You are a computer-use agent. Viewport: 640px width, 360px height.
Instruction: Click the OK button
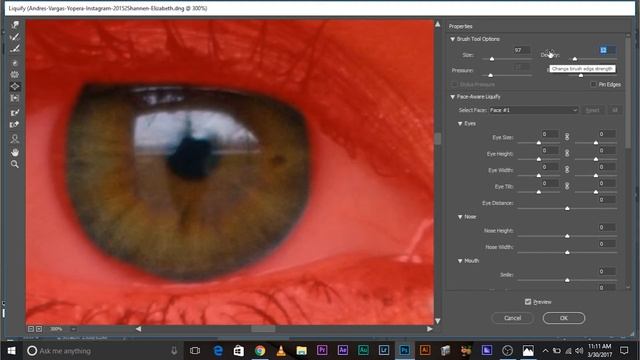pos(564,318)
